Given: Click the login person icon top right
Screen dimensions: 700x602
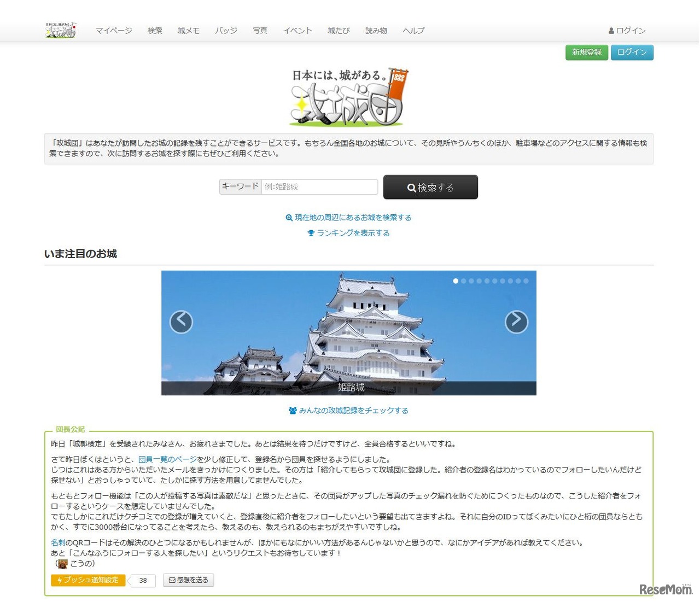Looking at the screenshot, I should click(x=611, y=31).
